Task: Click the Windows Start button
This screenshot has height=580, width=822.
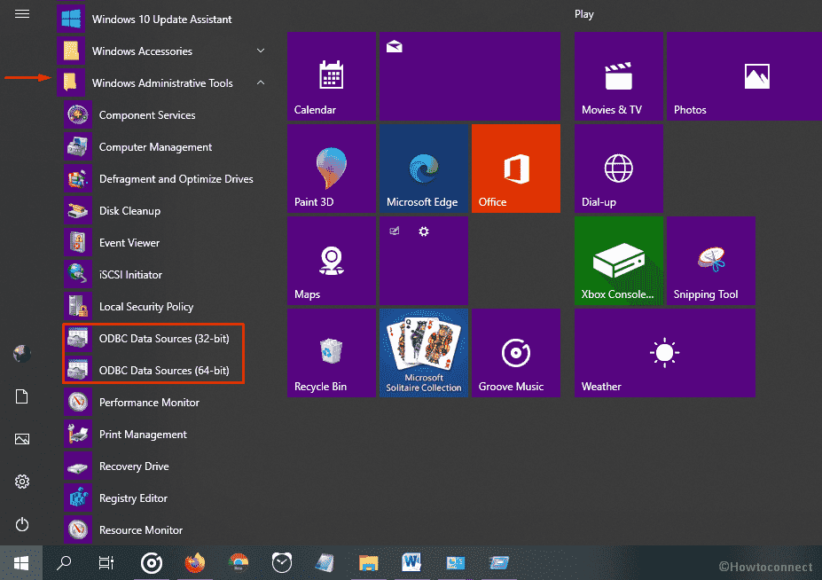Action: pyautogui.click(x=21, y=563)
